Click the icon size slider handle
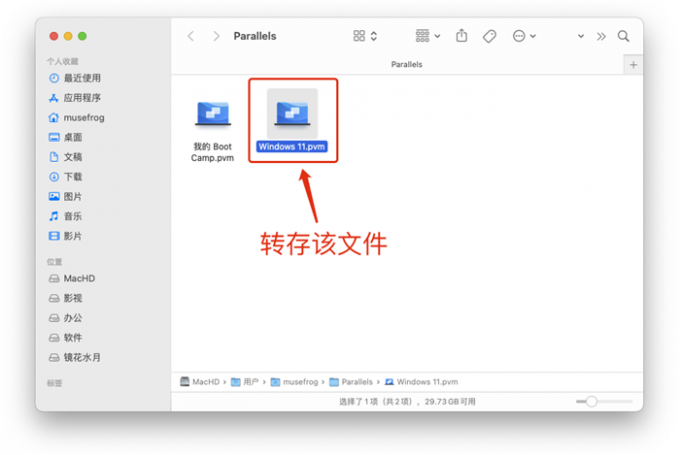 592,402
